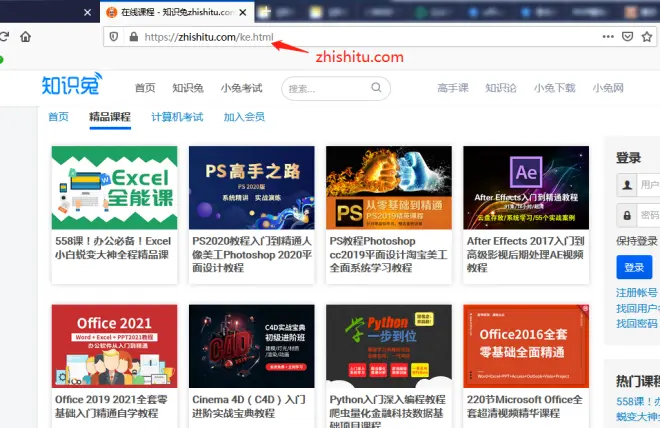Click the padlock site security icon

(x=134, y=37)
